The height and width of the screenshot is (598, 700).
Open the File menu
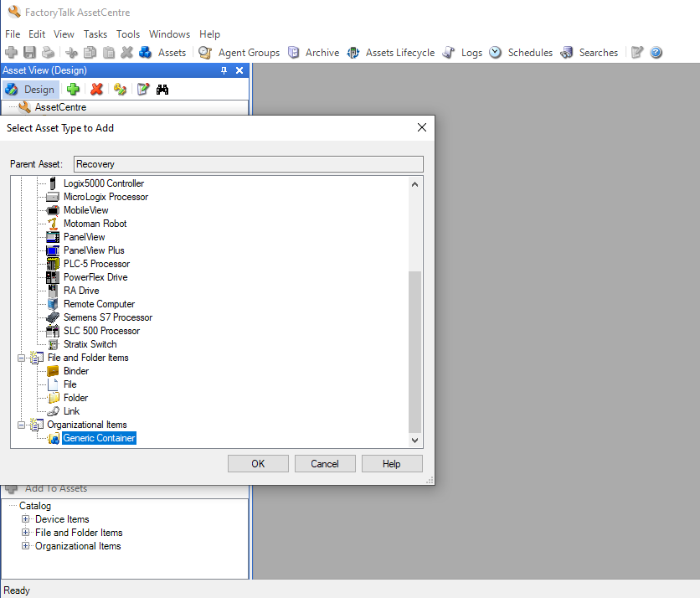pyautogui.click(x=13, y=34)
